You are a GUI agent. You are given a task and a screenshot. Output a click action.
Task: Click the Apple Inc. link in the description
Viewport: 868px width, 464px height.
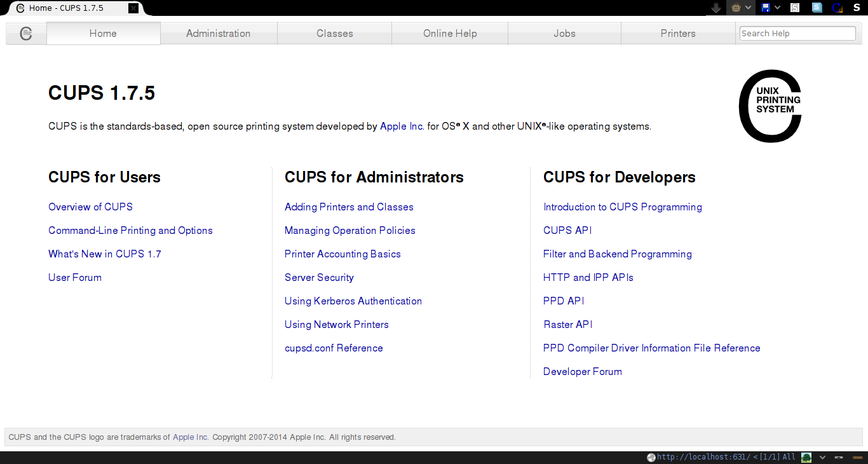point(401,126)
